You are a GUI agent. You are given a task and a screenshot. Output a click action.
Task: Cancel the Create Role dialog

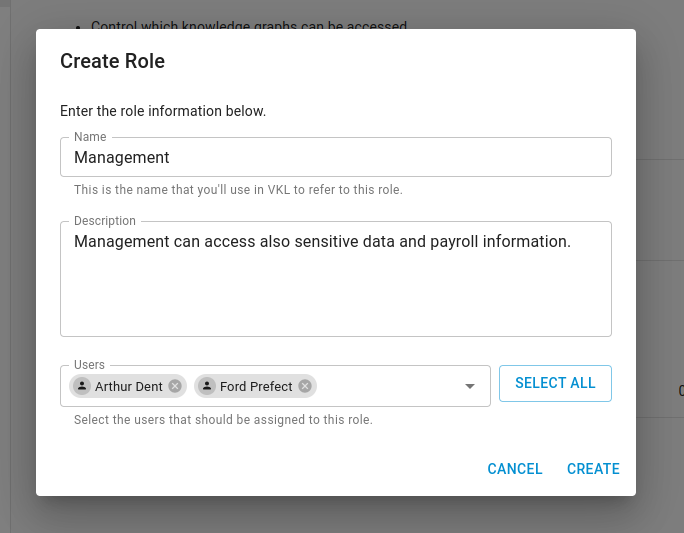515,469
